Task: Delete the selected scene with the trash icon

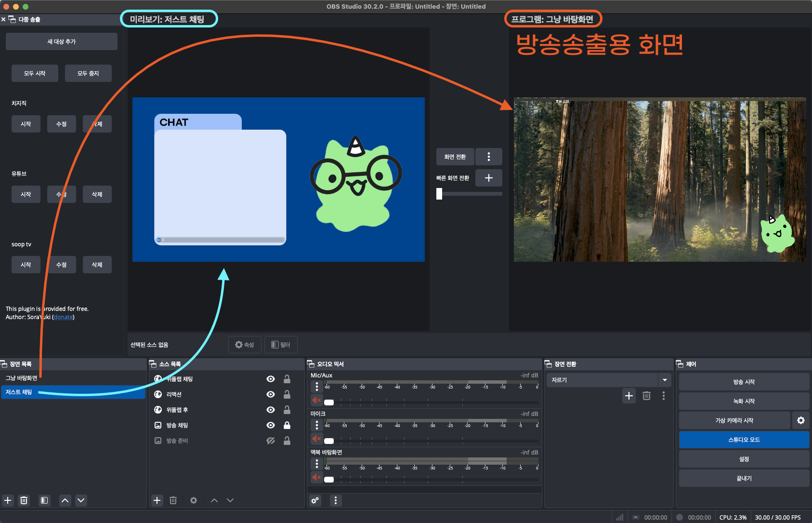Action: click(24, 500)
